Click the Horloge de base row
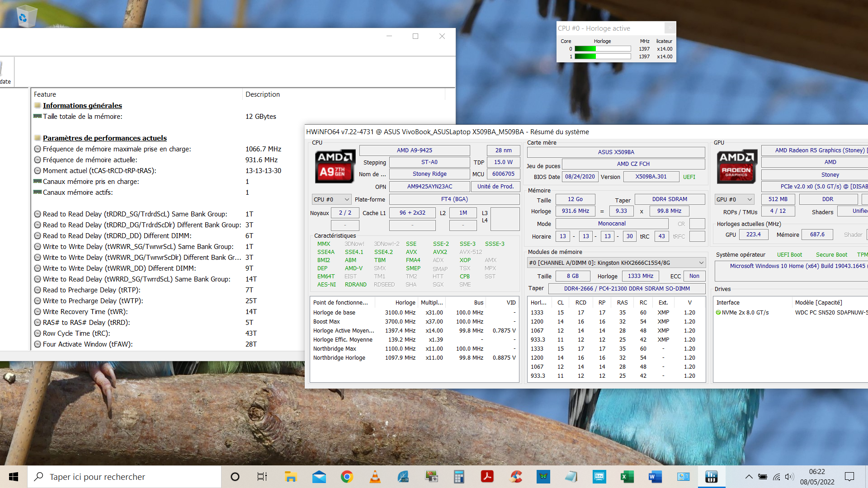Viewport: 868px width, 488px height. 414,312
